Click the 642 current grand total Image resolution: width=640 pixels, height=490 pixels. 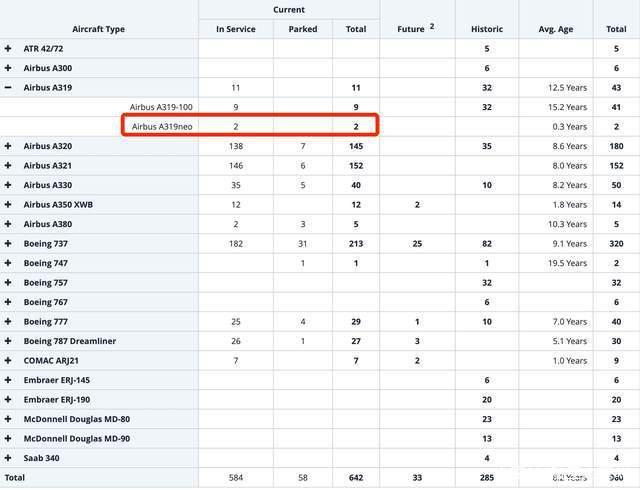[356, 478]
